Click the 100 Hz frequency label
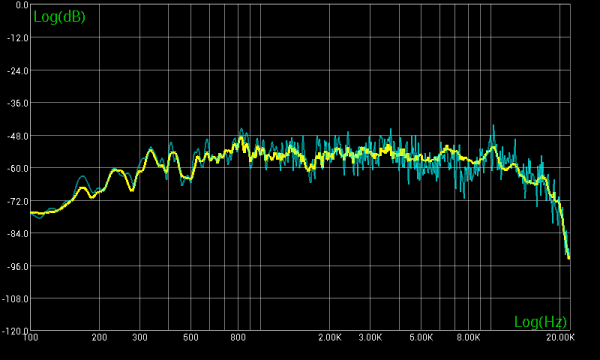600x360 pixels. click(31, 337)
